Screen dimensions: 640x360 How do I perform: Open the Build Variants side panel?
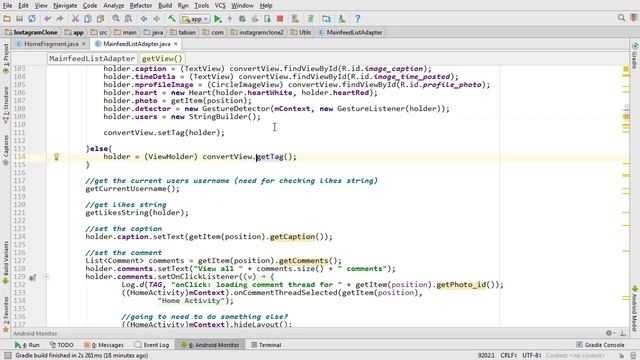point(6,262)
